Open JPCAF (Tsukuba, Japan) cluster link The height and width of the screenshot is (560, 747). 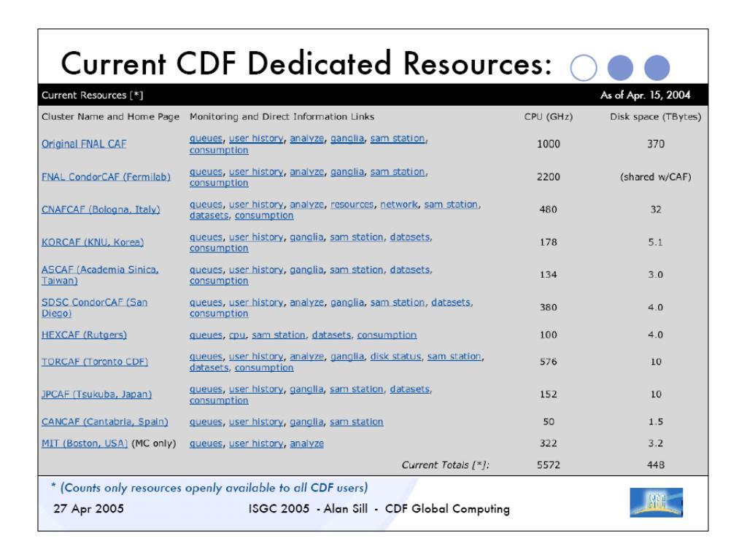97,394
